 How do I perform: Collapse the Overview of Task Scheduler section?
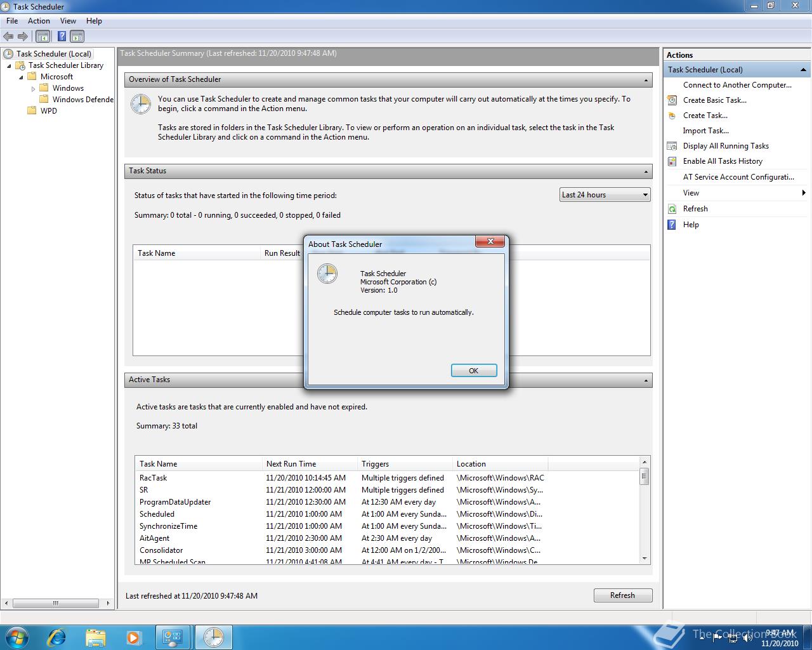(x=646, y=80)
